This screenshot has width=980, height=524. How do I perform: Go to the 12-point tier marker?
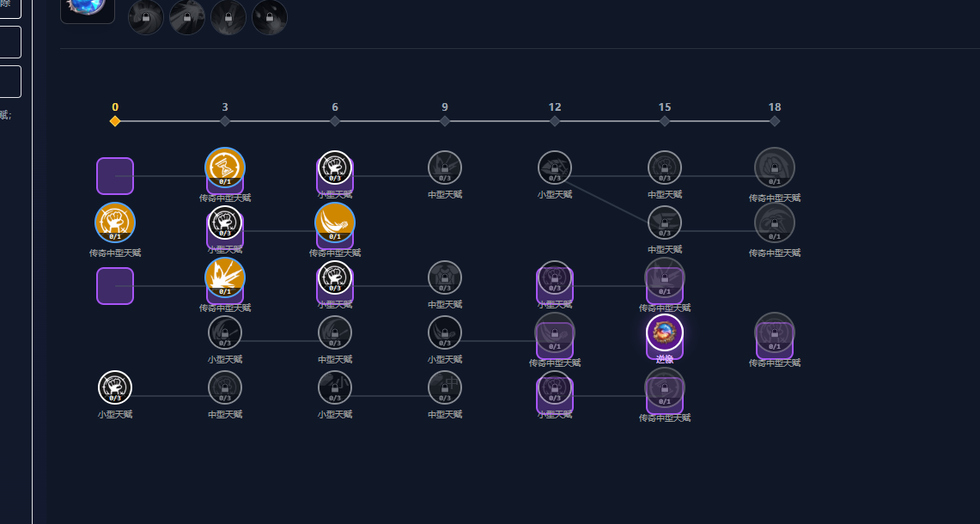pyautogui.click(x=555, y=121)
